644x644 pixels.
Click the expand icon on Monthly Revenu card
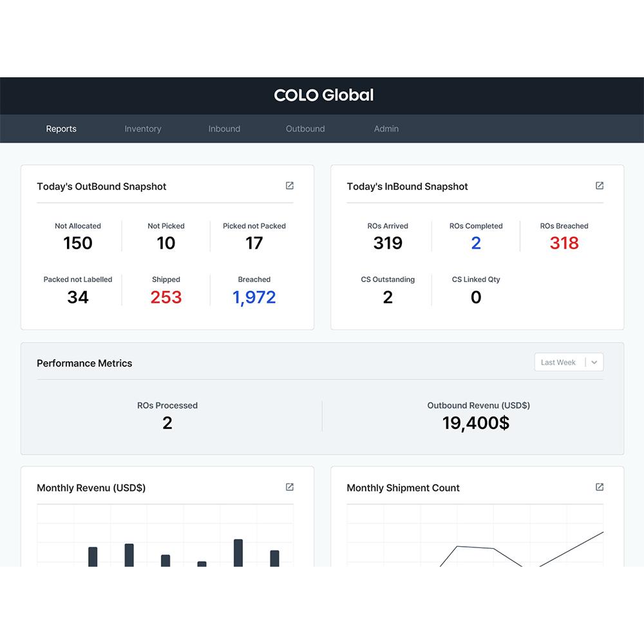click(289, 487)
